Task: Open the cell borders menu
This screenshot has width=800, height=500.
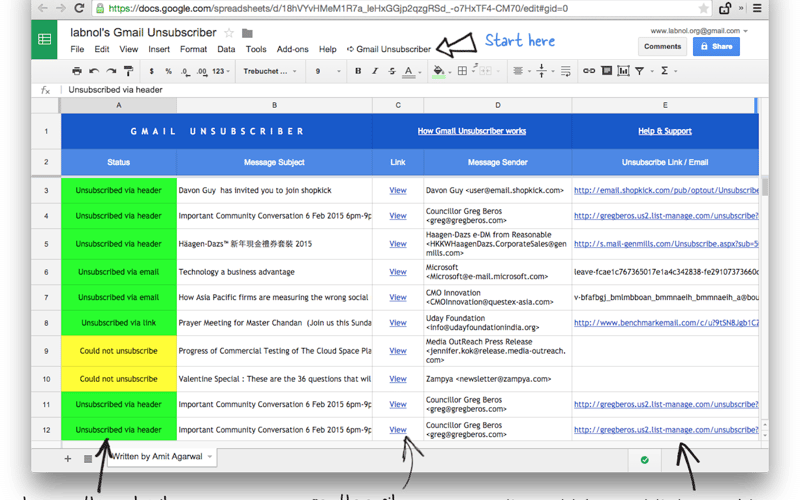Action: click(x=462, y=71)
